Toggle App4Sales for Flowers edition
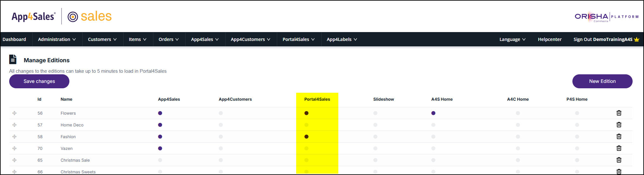The height and width of the screenshot is (175, 644). [160, 113]
